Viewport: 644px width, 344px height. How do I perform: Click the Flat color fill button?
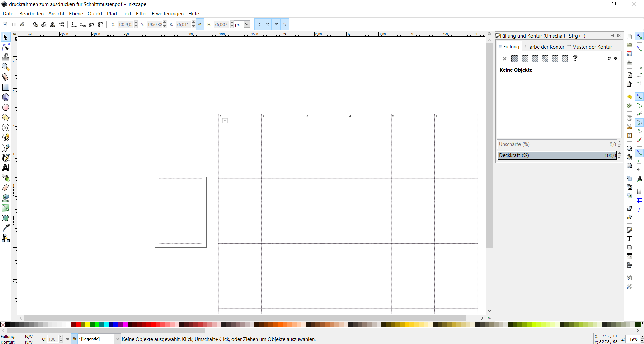[x=515, y=59]
